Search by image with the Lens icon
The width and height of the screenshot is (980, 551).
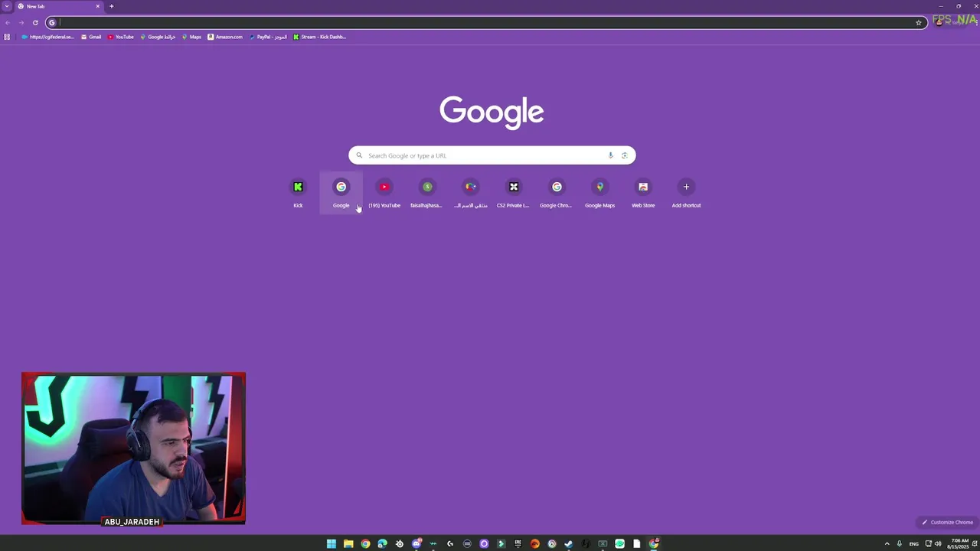coord(624,155)
